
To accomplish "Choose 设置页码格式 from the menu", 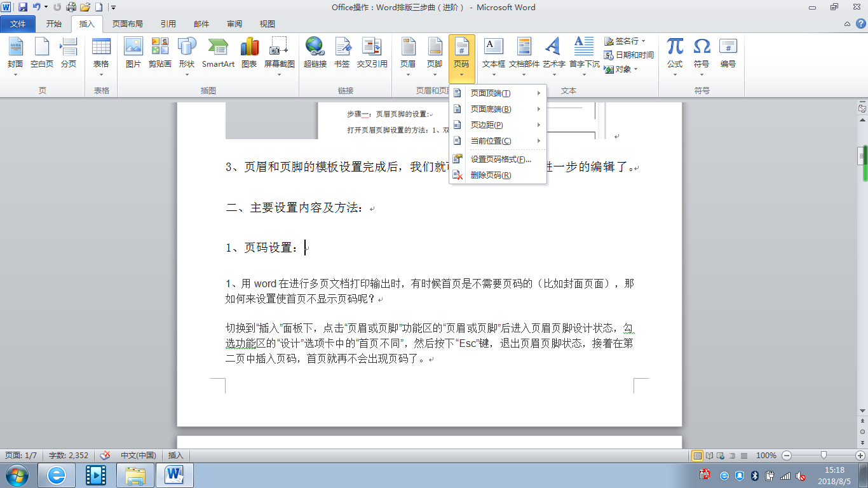I will (498, 159).
